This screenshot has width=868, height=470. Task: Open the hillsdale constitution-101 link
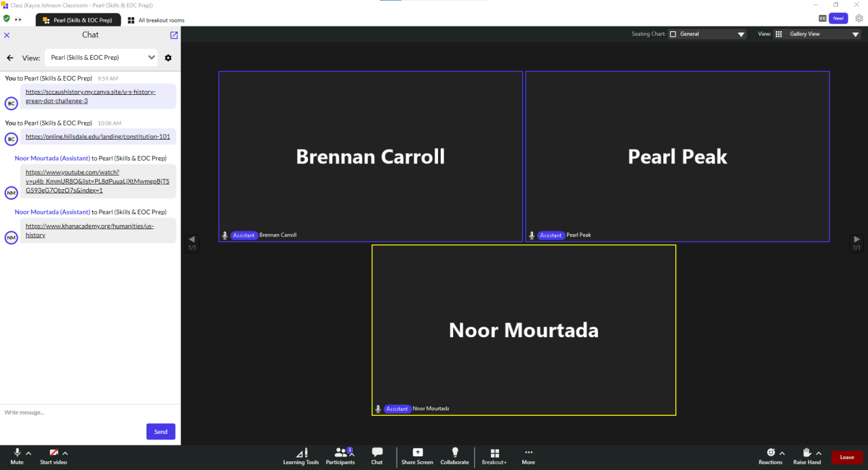coord(98,136)
